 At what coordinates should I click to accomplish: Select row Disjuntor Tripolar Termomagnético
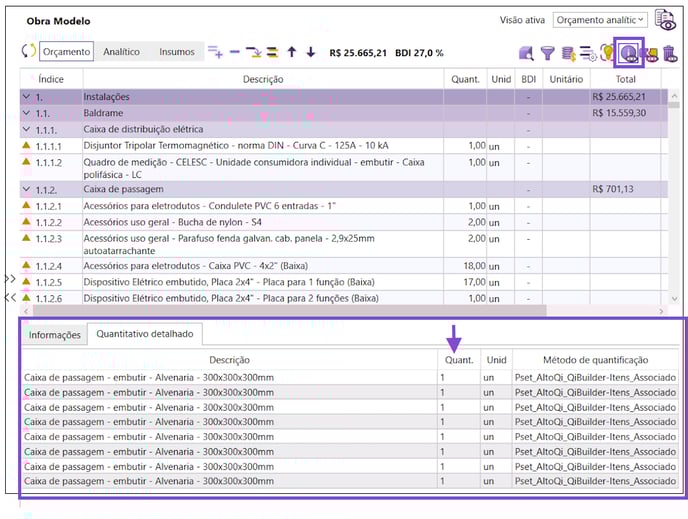click(344, 146)
